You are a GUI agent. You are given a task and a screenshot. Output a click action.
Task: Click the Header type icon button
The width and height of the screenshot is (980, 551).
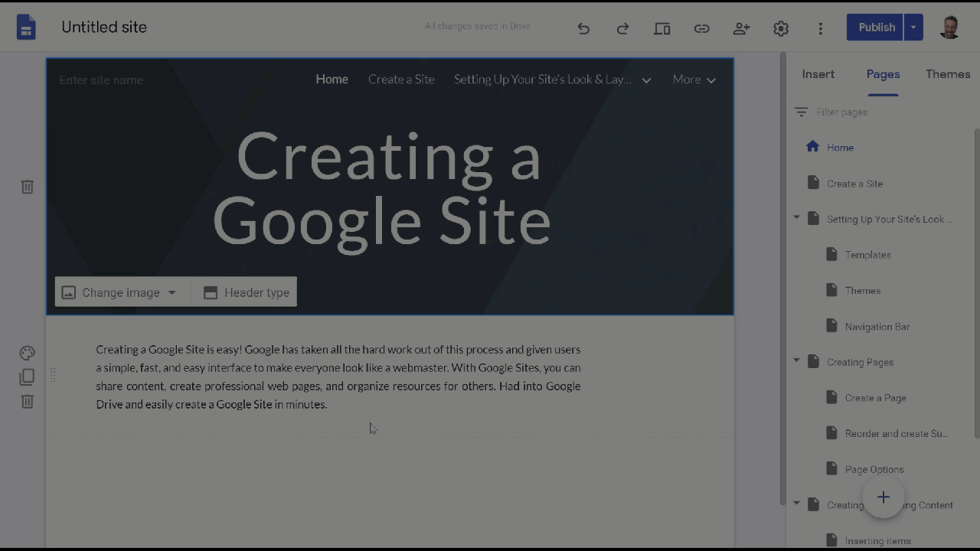click(x=246, y=292)
